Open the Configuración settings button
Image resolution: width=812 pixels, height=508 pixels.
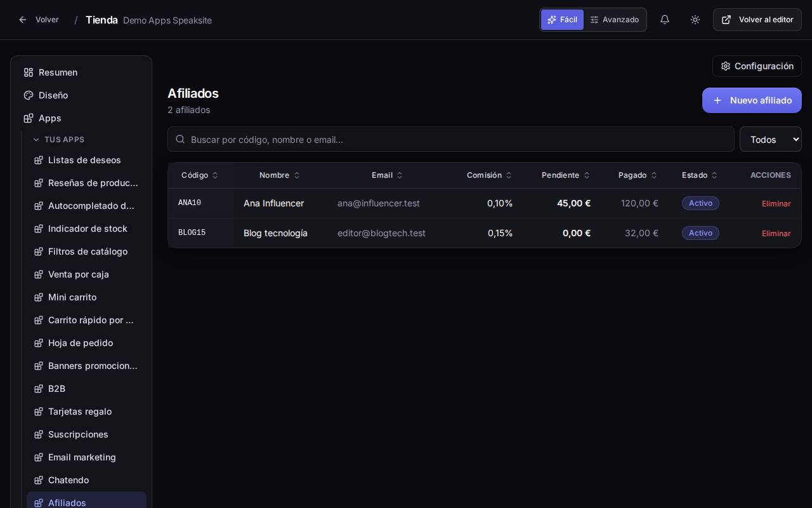click(757, 66)
